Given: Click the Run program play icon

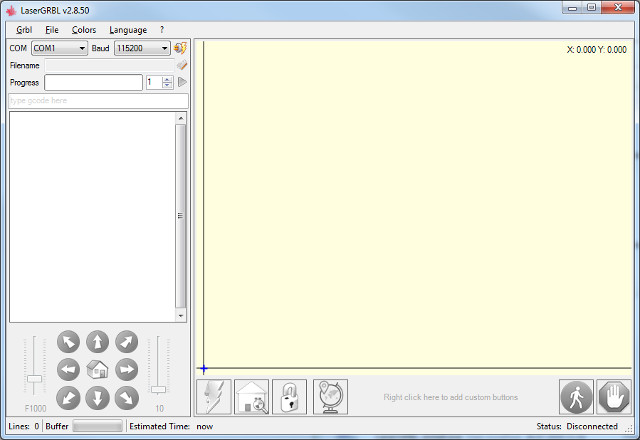Looking at the screenshot, I should click(182, 82).
